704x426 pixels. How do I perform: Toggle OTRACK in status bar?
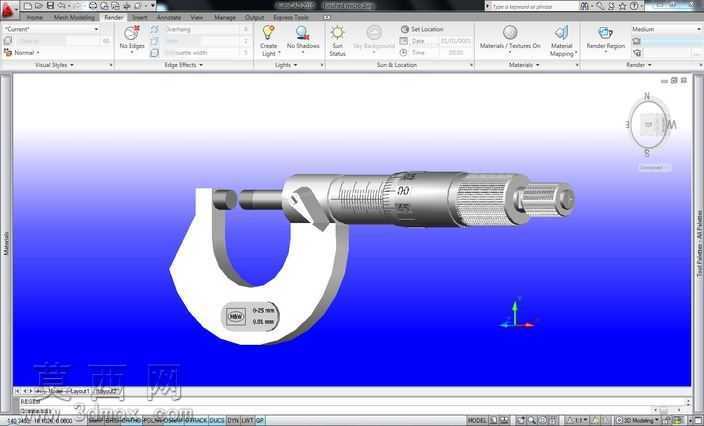(196, 421)
